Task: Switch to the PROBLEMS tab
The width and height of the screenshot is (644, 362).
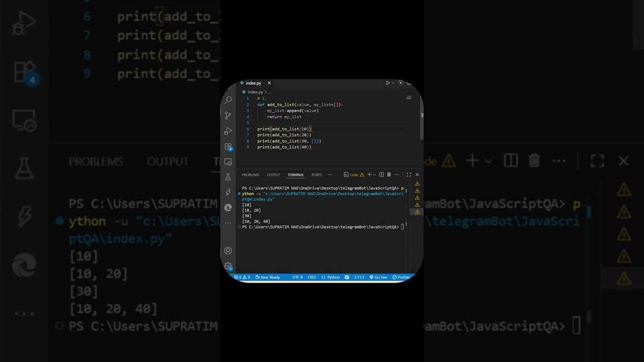Action: [x=251, y=175]
